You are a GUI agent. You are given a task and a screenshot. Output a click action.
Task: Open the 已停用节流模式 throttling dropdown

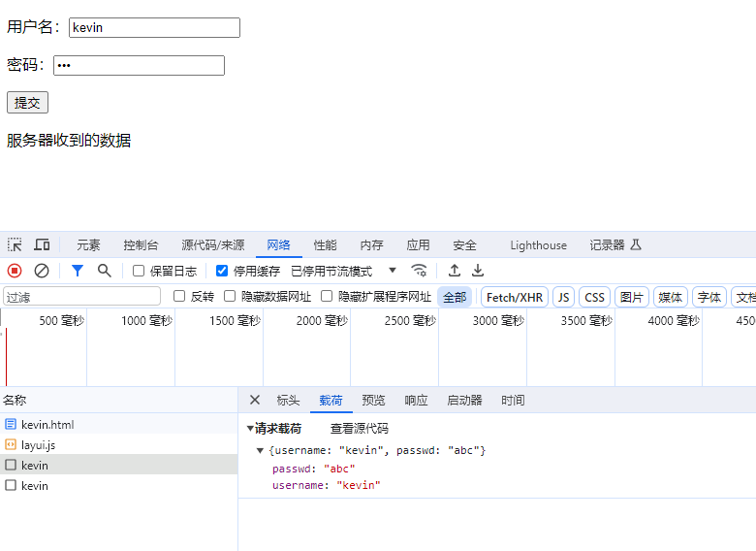pyautogui.click(x=344, y=272)
